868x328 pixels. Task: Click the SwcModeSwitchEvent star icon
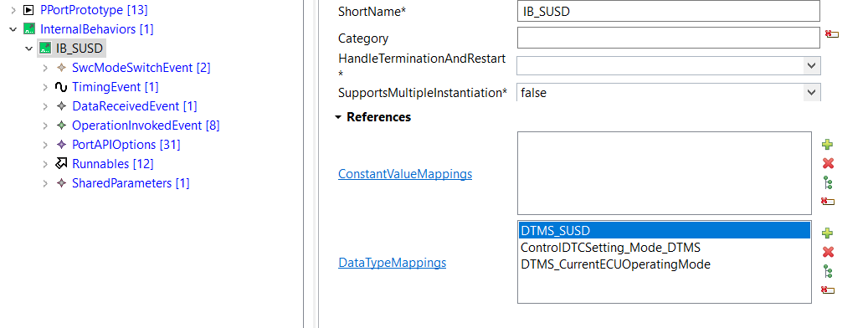point(61,68)
